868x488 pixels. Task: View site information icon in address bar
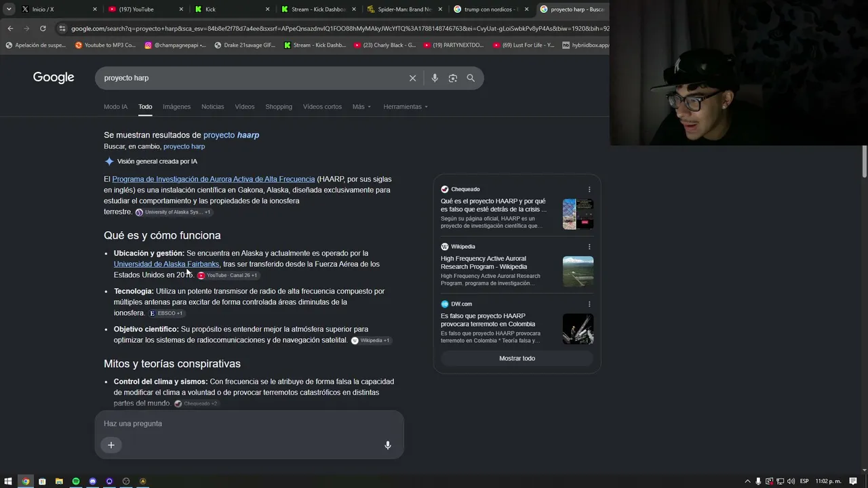(x=62, y=28)
